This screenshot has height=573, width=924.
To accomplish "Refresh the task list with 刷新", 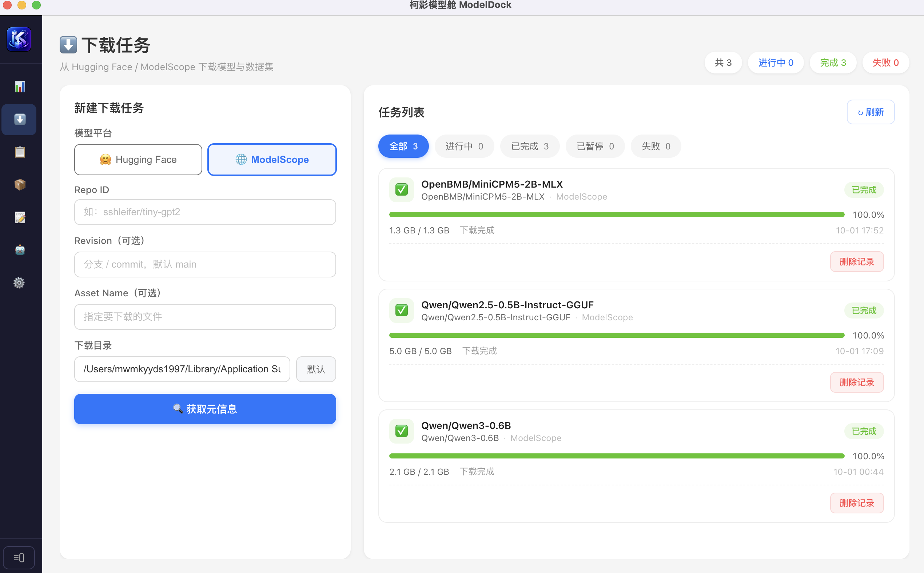I will point(871,112).
